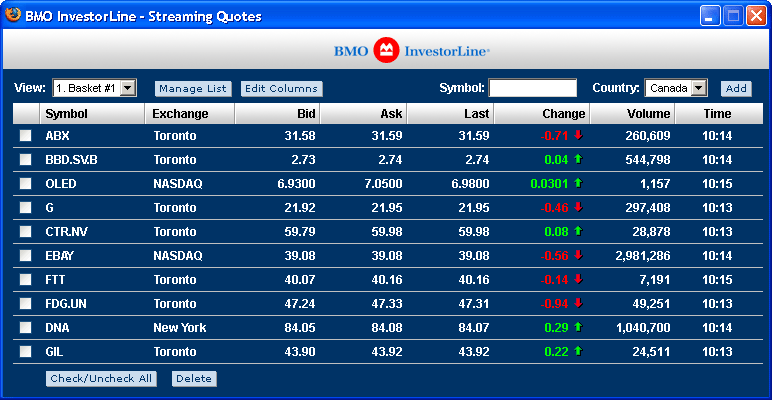Click the Manage List button
This screenshot has height=400, width=772.
click(193, 89)
